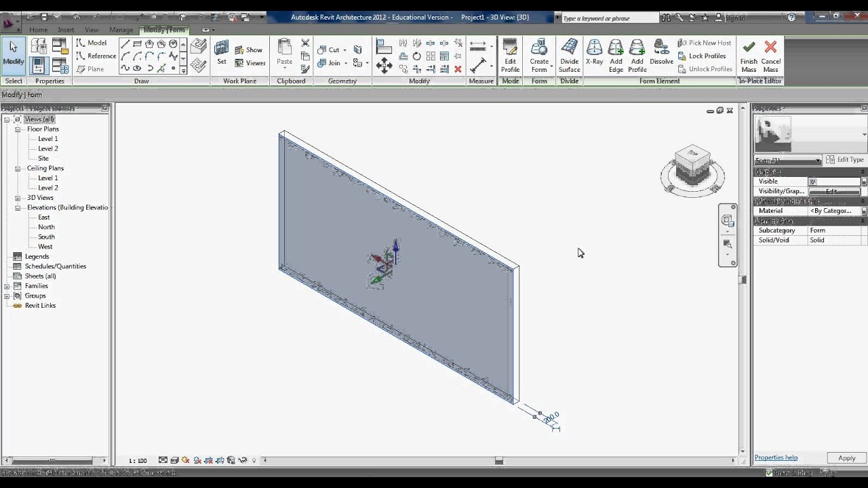Collapse the Floor Plans node
This screenshot has height=488, width=868.
18,129
